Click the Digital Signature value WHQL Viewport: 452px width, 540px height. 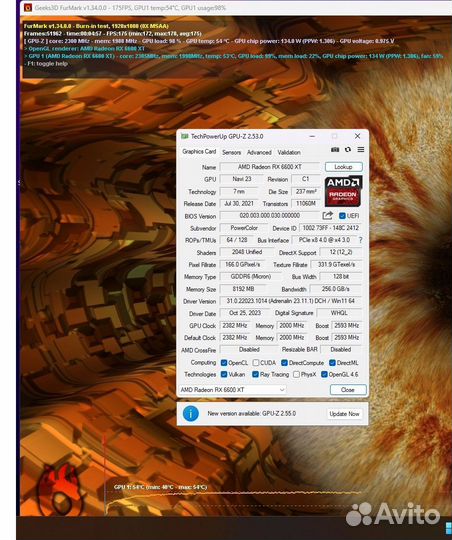(x=339, y=313)
